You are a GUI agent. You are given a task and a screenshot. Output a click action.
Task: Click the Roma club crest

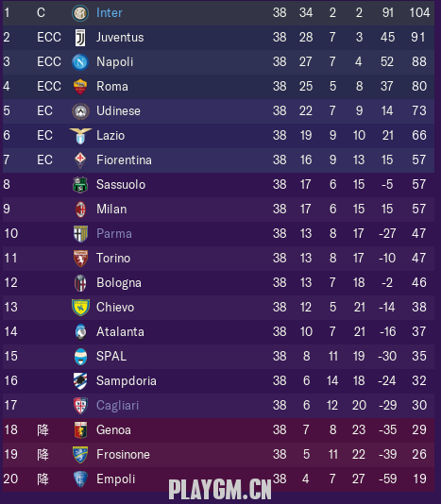click(x=80, y=87)
